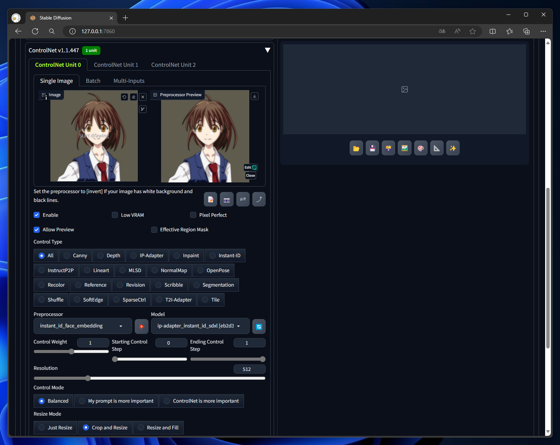560x445 pixels.
Task: Click the mirror webcam swap icon
Action: click(x=243, y=199)
